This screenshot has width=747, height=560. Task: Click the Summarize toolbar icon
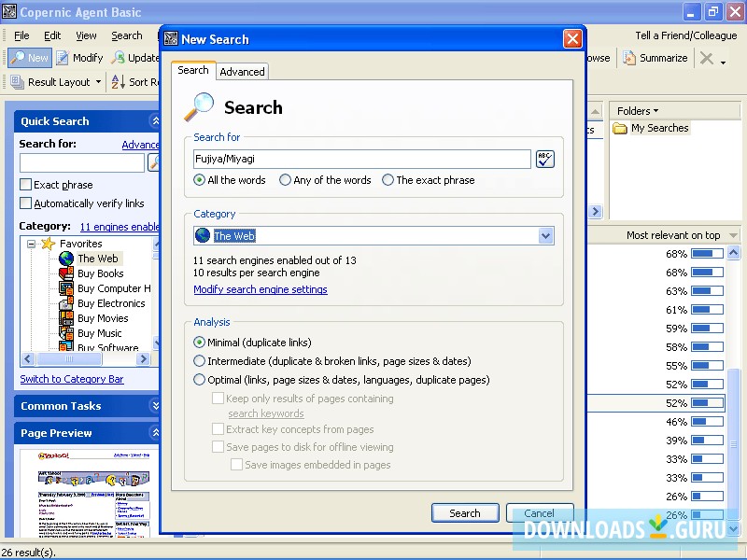pos(629,58)
